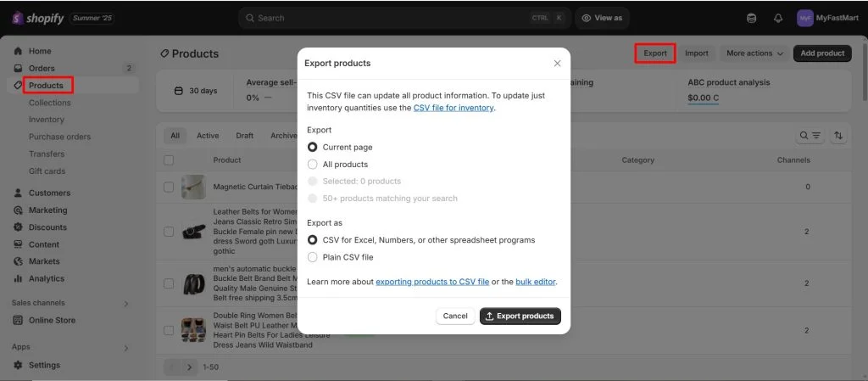Click the Marketing icon in sidebar
The height and width of the screenshot is (381, 868).
[19, 210]
